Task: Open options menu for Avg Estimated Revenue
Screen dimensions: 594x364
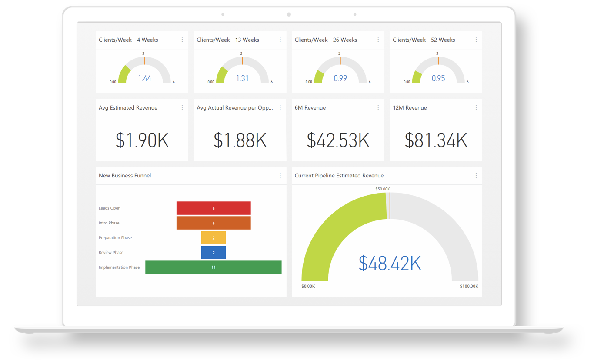Action: [182, 107]
